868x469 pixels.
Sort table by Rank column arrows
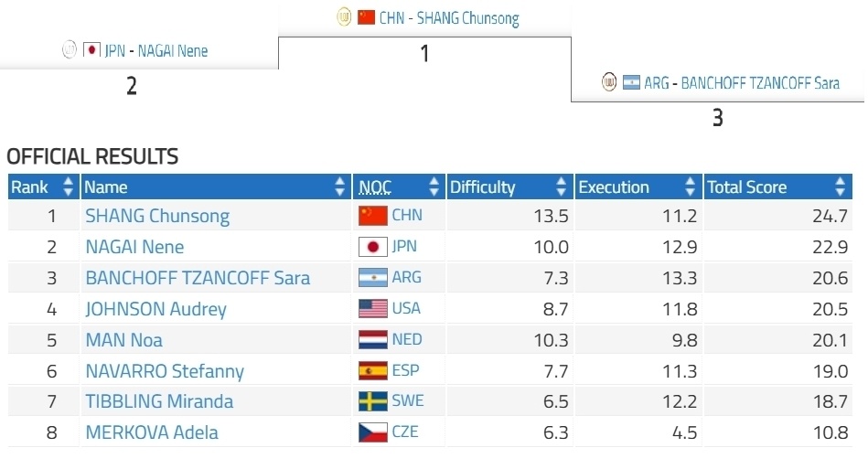68,187
